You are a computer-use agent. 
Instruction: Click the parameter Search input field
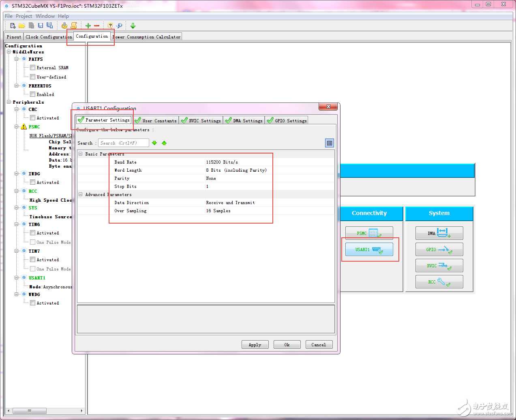123,143
